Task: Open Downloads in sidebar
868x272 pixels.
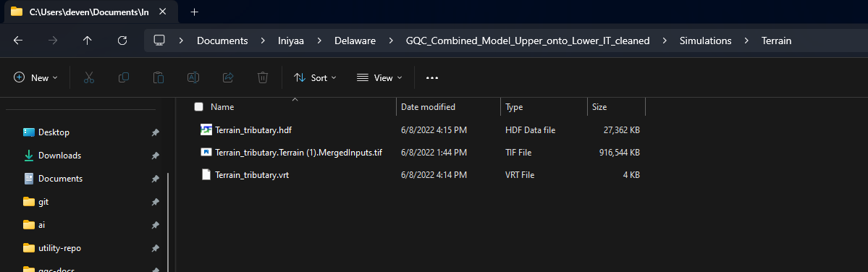Action: pos(60,156)
